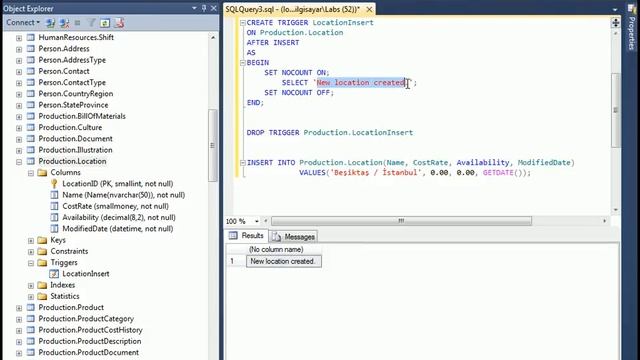Select result row number 1 header
The width and height of the screenshot is (640, 360).
(236, 261)
